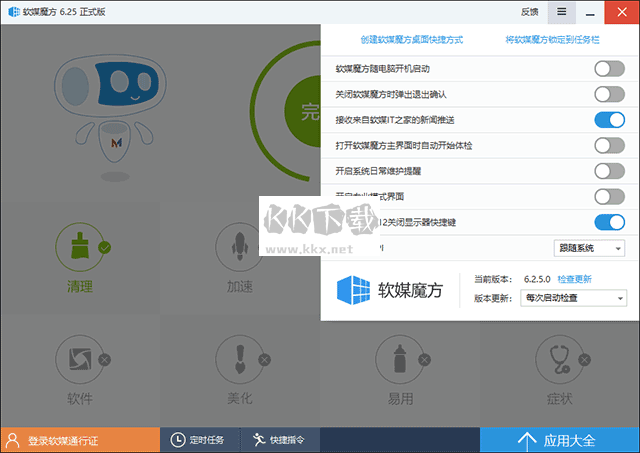Screen dimensions: 640x453
Task: Toggle 关闭软媒魔方时弹出退出确认 switch
Action: point(609,94)
